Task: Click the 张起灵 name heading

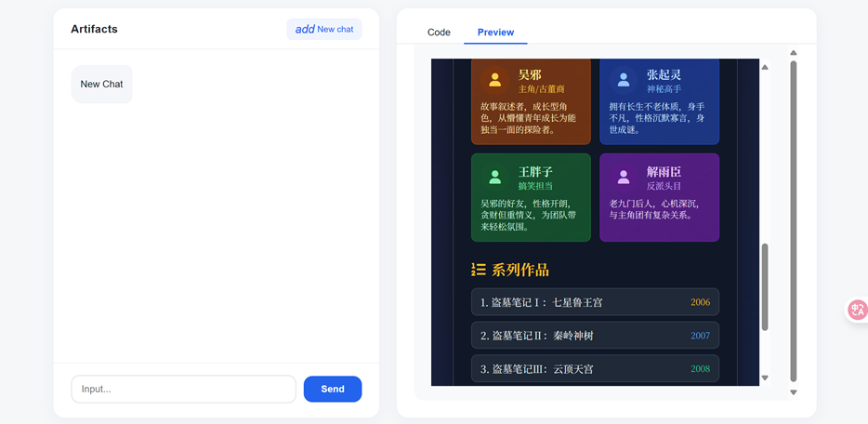Action: 664,74
